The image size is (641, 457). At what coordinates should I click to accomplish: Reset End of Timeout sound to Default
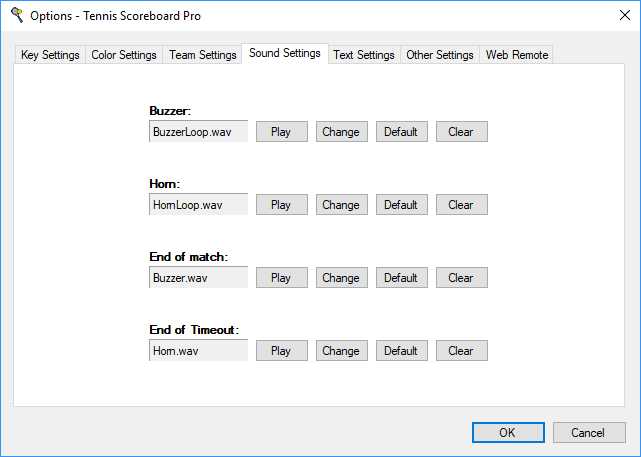click(x=401, y=351)
